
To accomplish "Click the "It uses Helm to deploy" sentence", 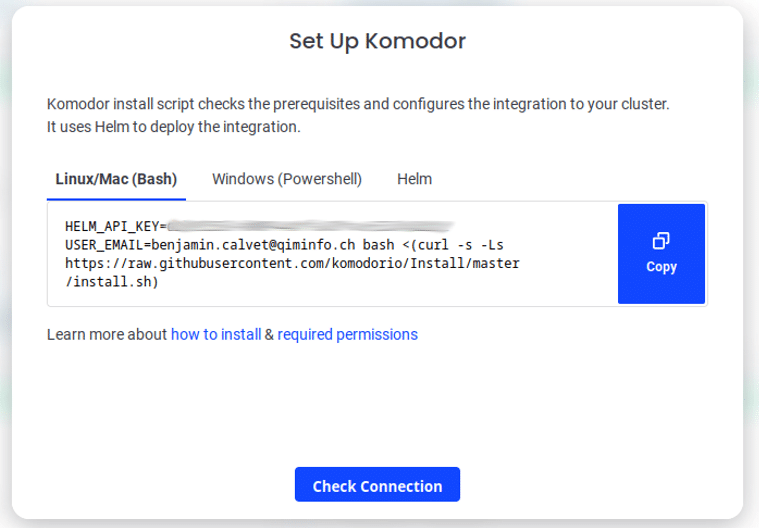I will (x=174, y=127).
